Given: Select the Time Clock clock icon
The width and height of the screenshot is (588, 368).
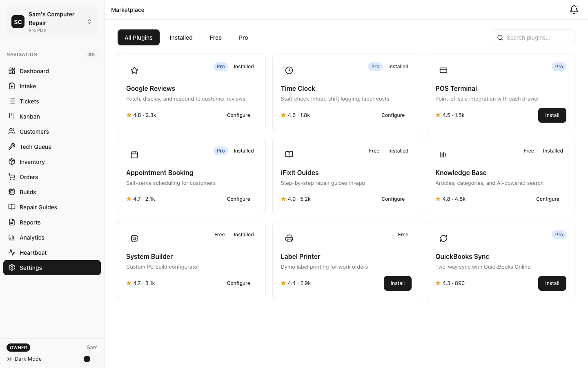Looking at the screenshot, I should pos(289,70).
